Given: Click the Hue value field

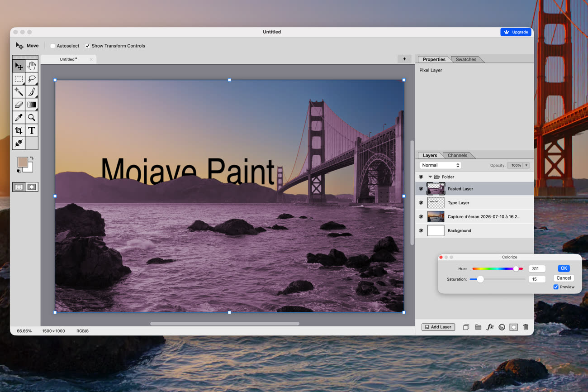Looking at the screenshot, I should point(537,269).
